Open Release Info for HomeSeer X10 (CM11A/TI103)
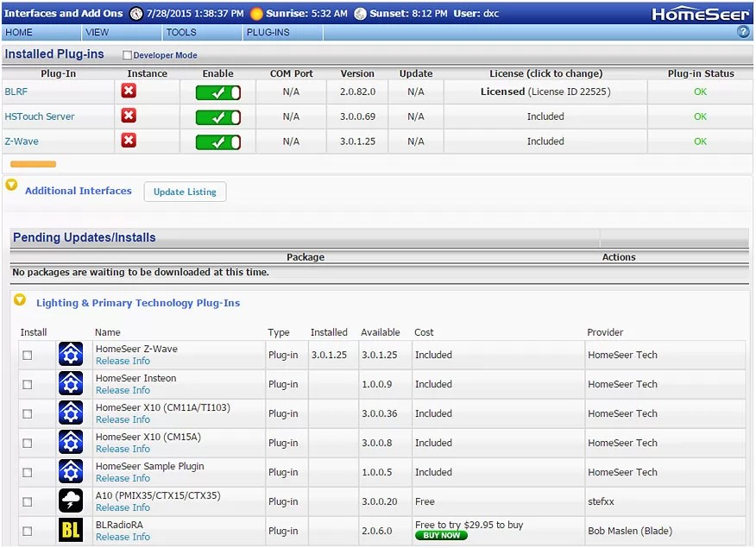 click(123, 419)
